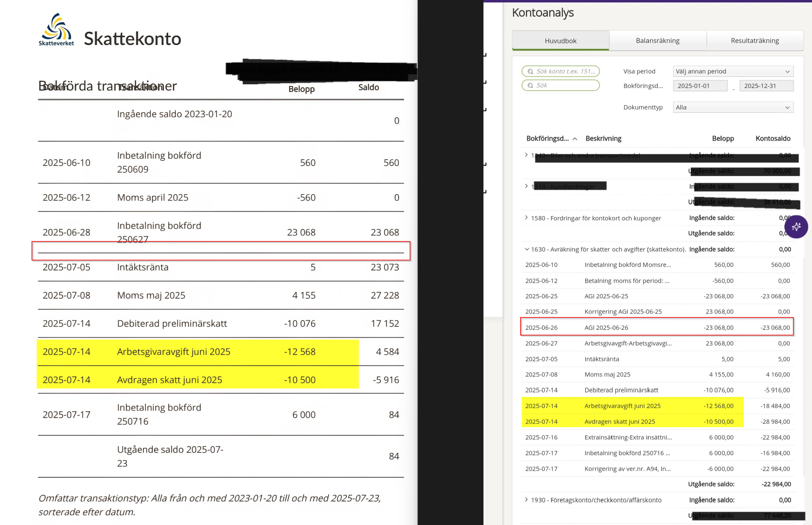Open the 'Välj annan period' dropdown
The height and width of the screenshot is (525, 812).
(733, 71)
